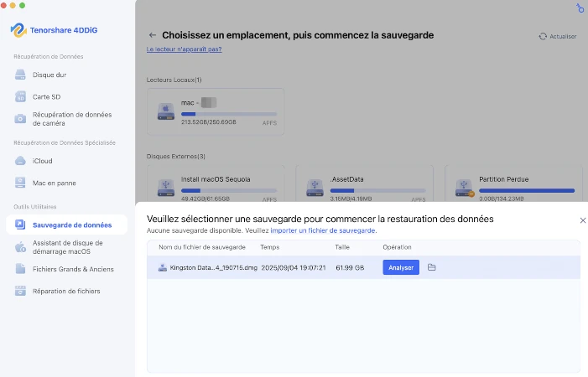The height and width of the screenshot is (377, 588).
Task: Click the Actualiser refresh button
Action: click(558, 36)
